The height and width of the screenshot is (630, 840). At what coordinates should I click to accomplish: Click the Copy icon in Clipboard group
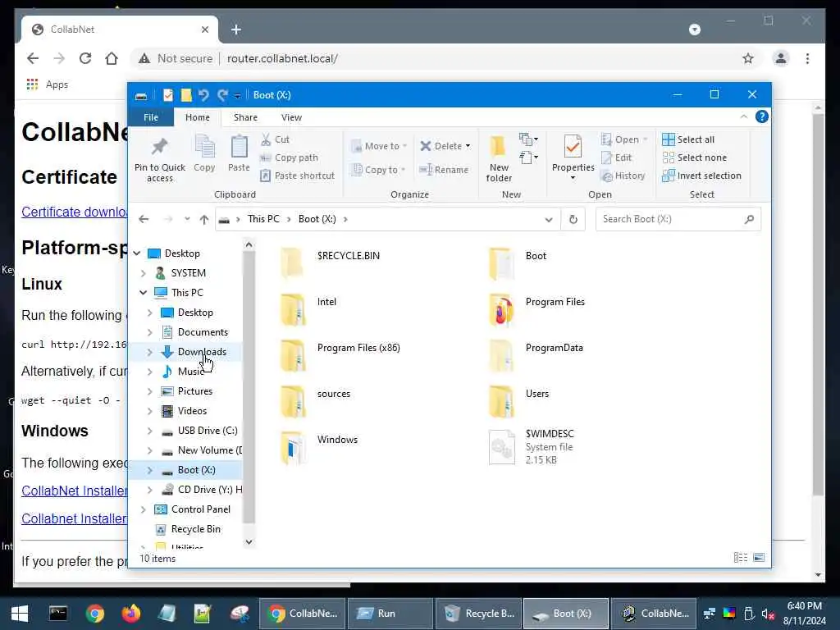[204, 148]
